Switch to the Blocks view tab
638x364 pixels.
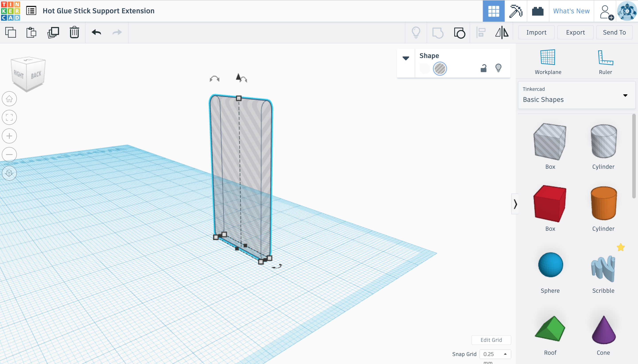[516, 11]
